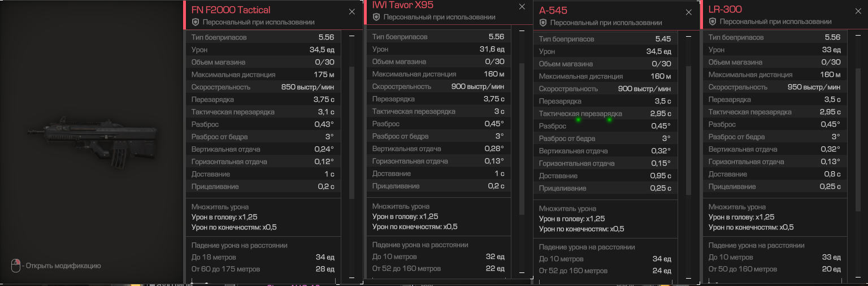
Task: Click the 22 ед damage falloff value in Tavor panel
Action: point(495,268)
